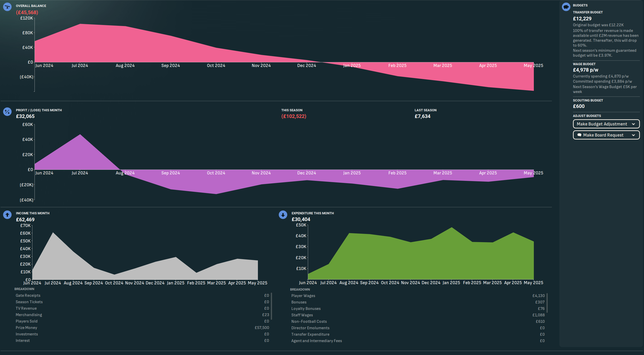This screenshot has height=355, width=644.
Task: Select the Player Wages expenditure row
Action: tap(417, 296)
